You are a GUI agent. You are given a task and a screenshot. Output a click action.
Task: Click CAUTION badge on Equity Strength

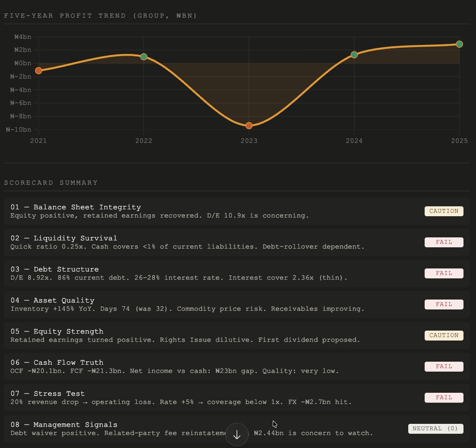coord(444,335)
